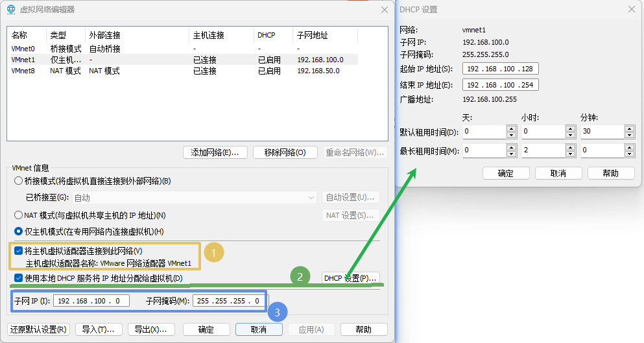Increase default lease time hours spinner
The height and width of the screenshot is (343, 644).
[570, 128]
